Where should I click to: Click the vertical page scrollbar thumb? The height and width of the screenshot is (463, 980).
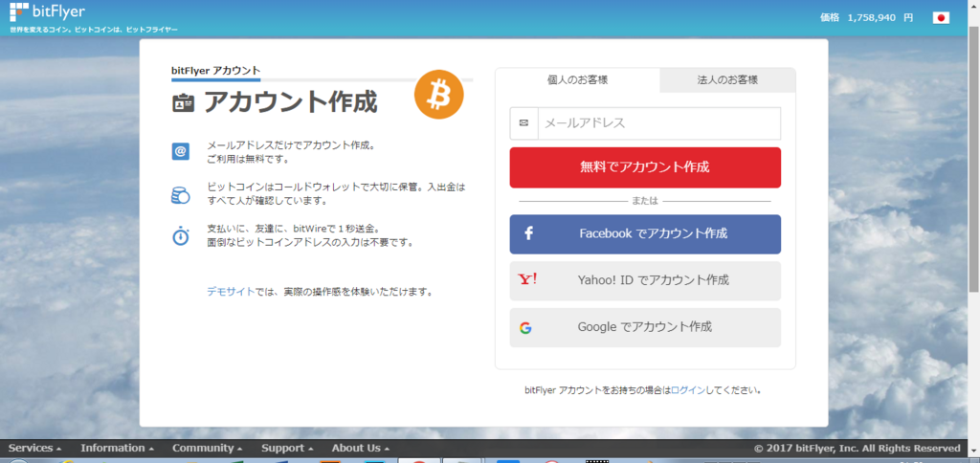pyautogui.click(x=973, y=159)
